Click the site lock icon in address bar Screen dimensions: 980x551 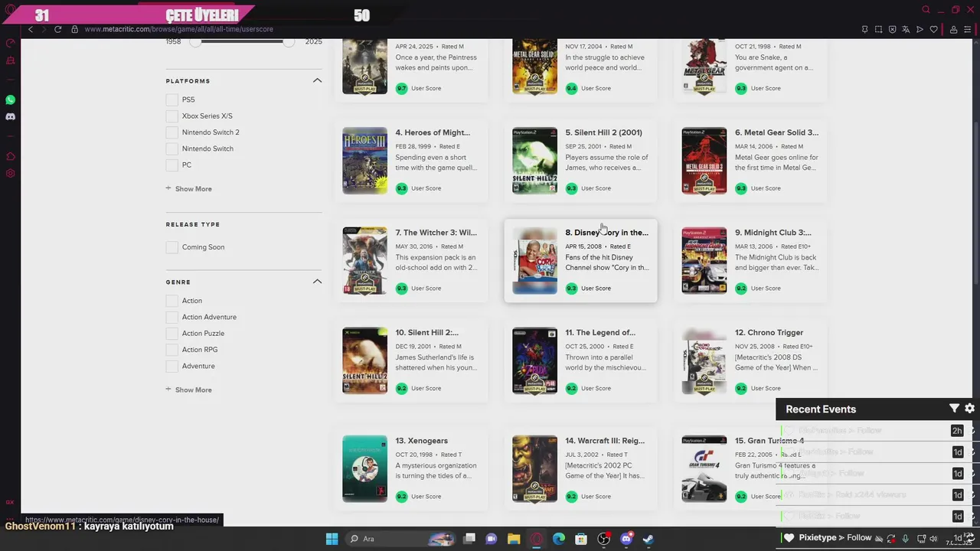tap(74, 29)
